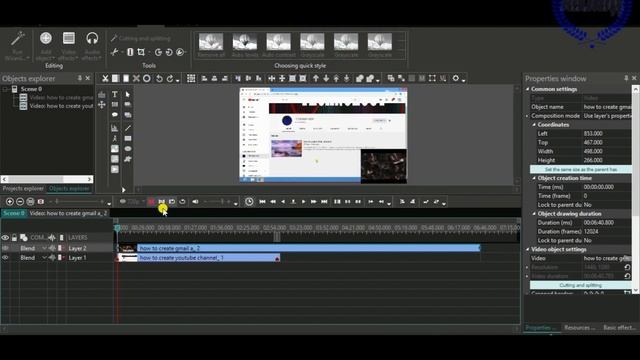Switch to the Objects explorer tab

(69, 189)
